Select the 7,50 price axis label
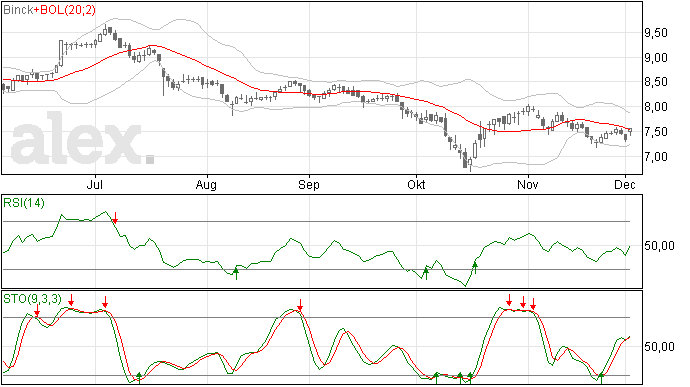The width and height of the screenshot is (690, 387). click(656, 132)
